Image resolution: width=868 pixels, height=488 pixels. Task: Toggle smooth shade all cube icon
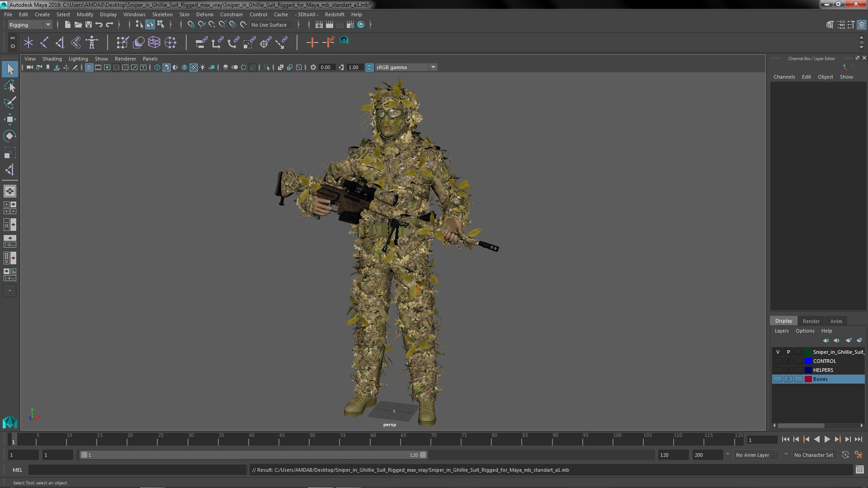point(166,67)
